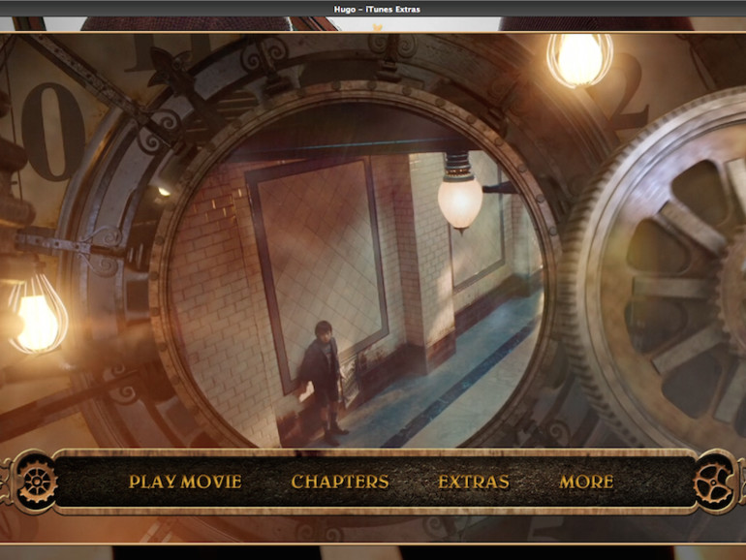Click the Hugo – iTunes Extras window title
The image size is (746, 560).
click(x=377, y=9)
